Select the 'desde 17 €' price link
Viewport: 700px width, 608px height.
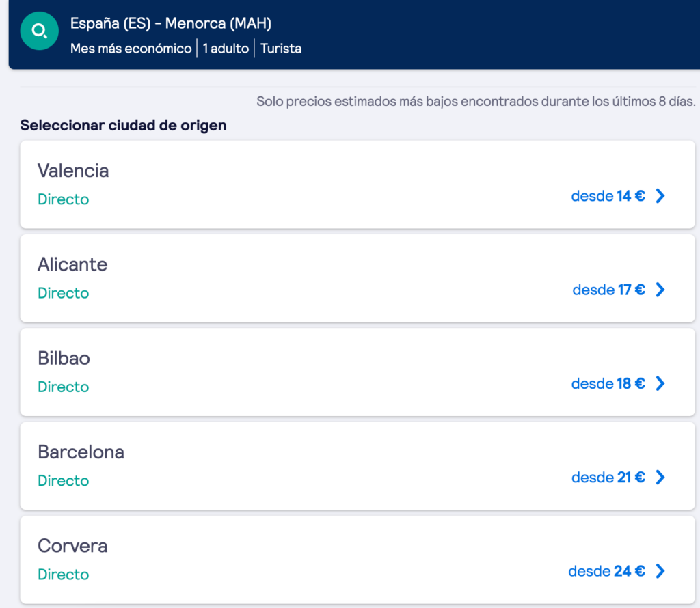608,290
